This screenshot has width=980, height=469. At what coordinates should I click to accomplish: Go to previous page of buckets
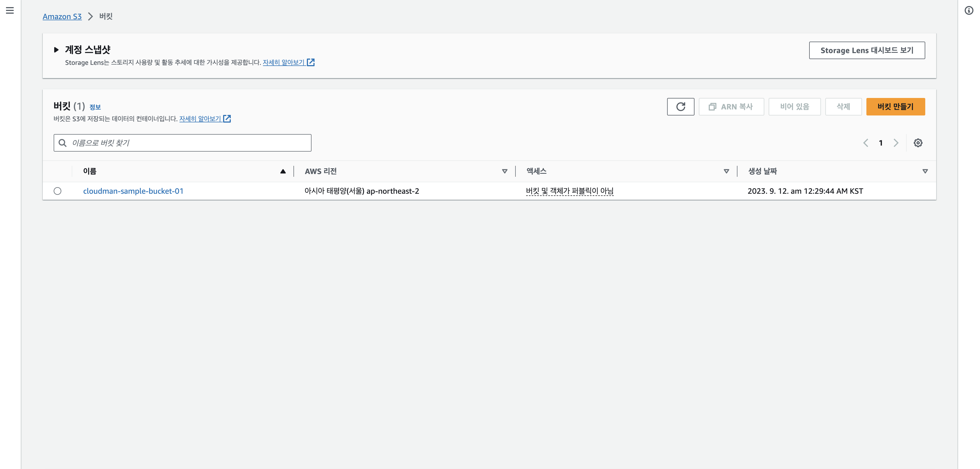click(866, 143)
